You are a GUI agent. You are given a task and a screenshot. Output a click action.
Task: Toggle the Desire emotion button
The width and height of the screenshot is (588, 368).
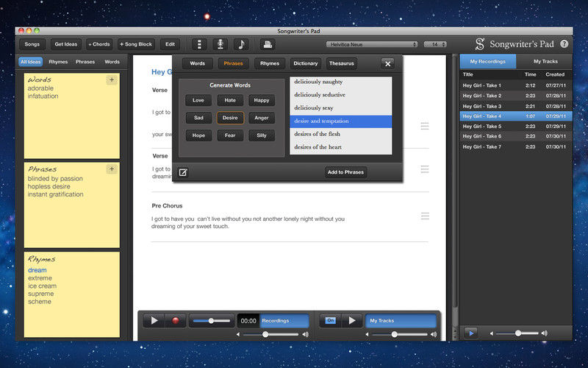pos(230,118)
